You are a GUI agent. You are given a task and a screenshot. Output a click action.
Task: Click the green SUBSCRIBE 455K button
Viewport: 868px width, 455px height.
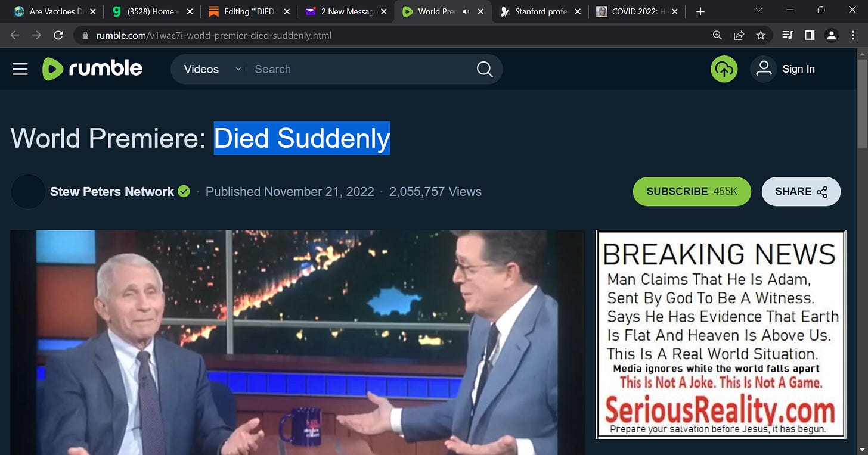[692, 191]
